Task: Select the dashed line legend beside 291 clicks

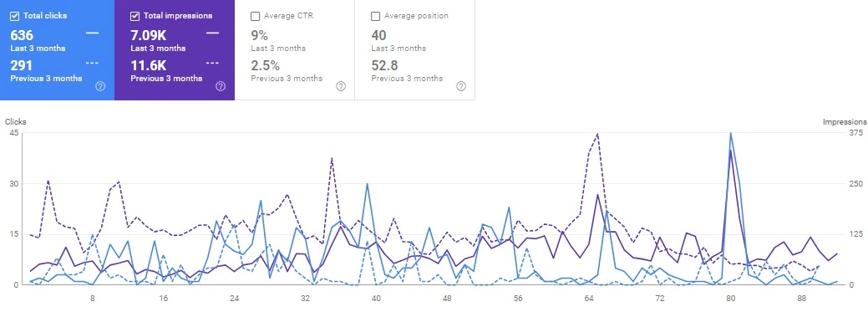Action: 93,64
